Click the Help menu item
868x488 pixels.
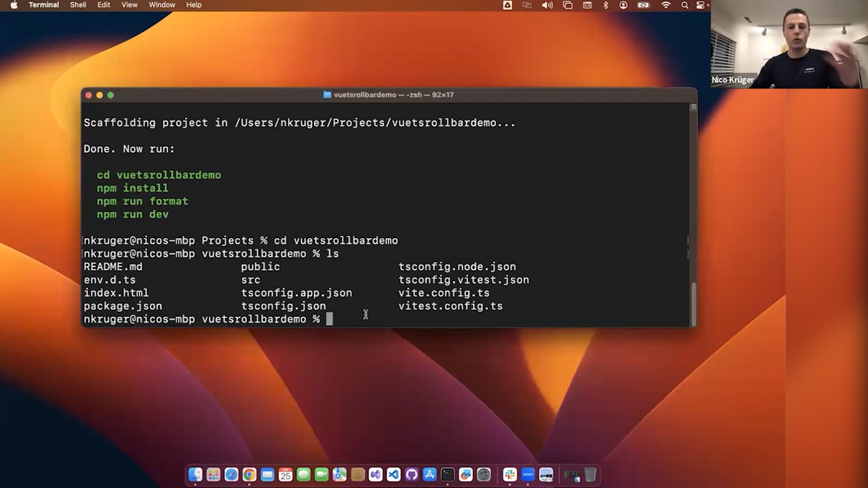193,5
